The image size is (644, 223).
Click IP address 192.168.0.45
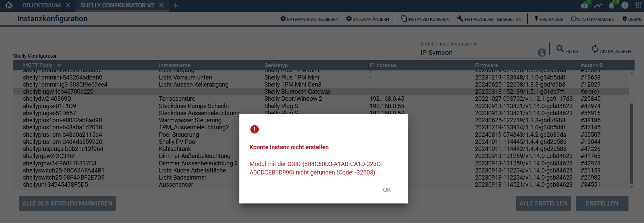tap(387, 99)
